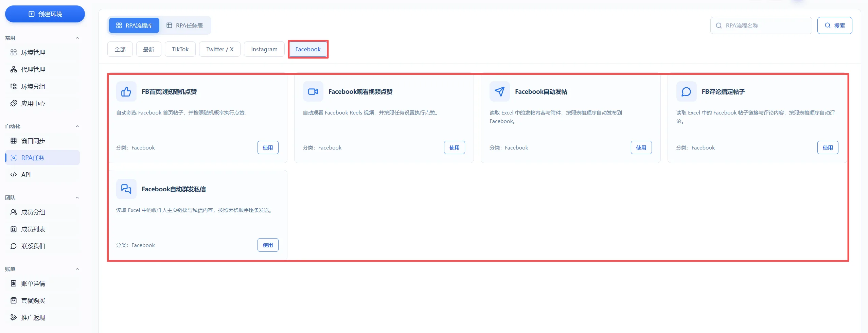Click the grid icon on RPA流程库 tab

[119, 25]
